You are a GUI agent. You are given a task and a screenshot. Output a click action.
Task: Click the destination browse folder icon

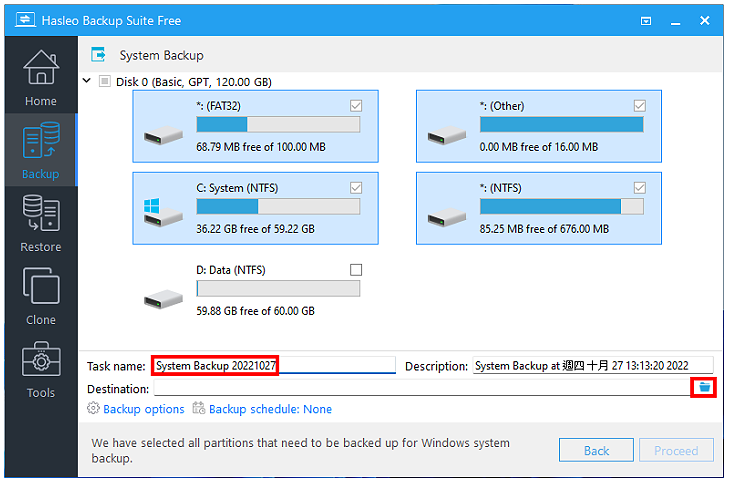click(x=704, y=387)
